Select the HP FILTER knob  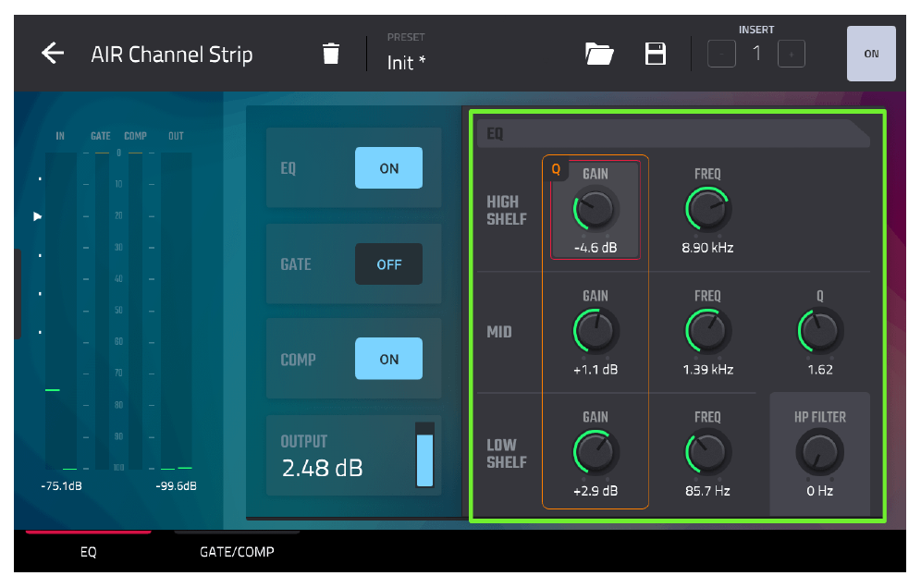pyautogui.click(x=820, y=452)
